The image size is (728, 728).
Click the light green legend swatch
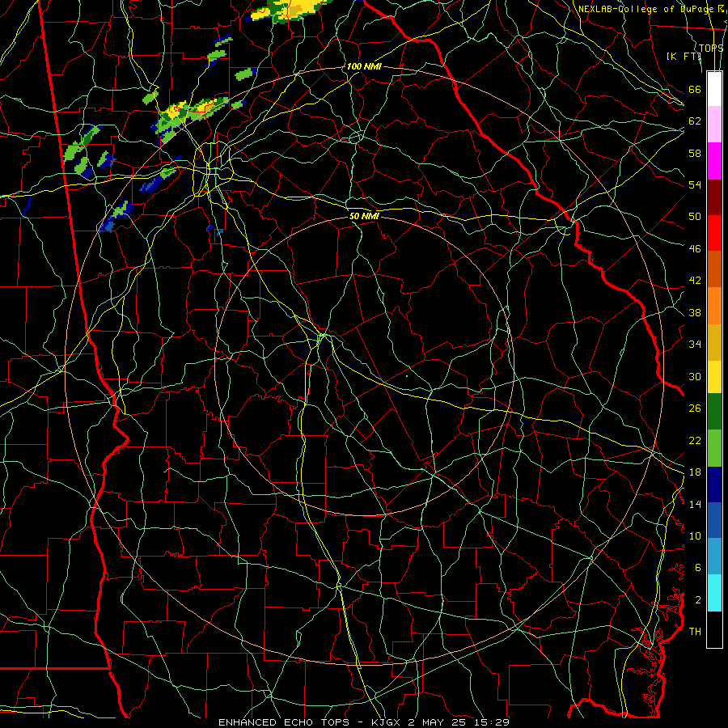pos(714,448)
